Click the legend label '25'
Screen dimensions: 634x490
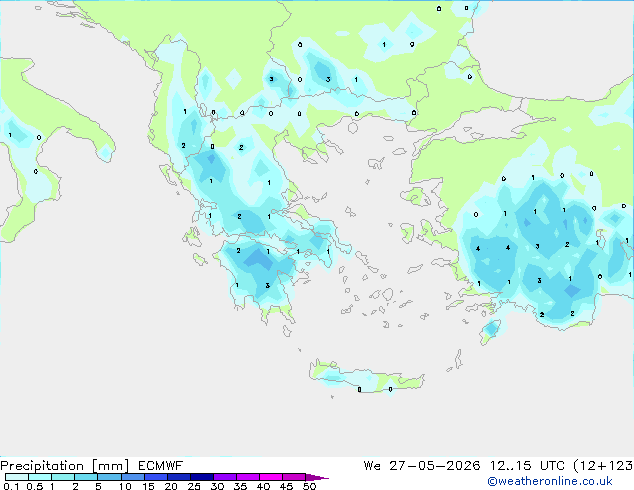(194, 486)
